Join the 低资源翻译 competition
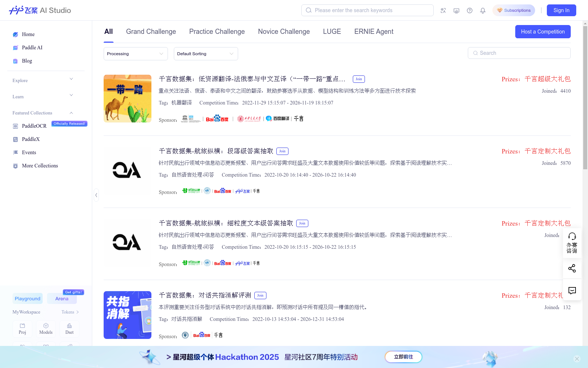Viewport: 588px width, 368px height. click(359, 79)
